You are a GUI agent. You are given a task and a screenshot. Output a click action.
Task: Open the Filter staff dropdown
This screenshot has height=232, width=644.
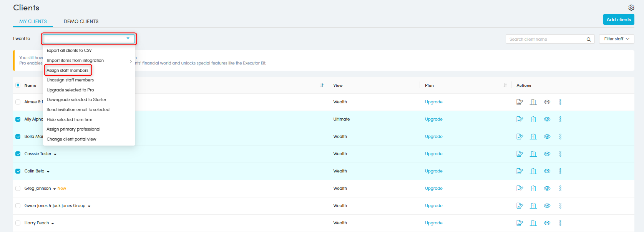tap(616, 39)
